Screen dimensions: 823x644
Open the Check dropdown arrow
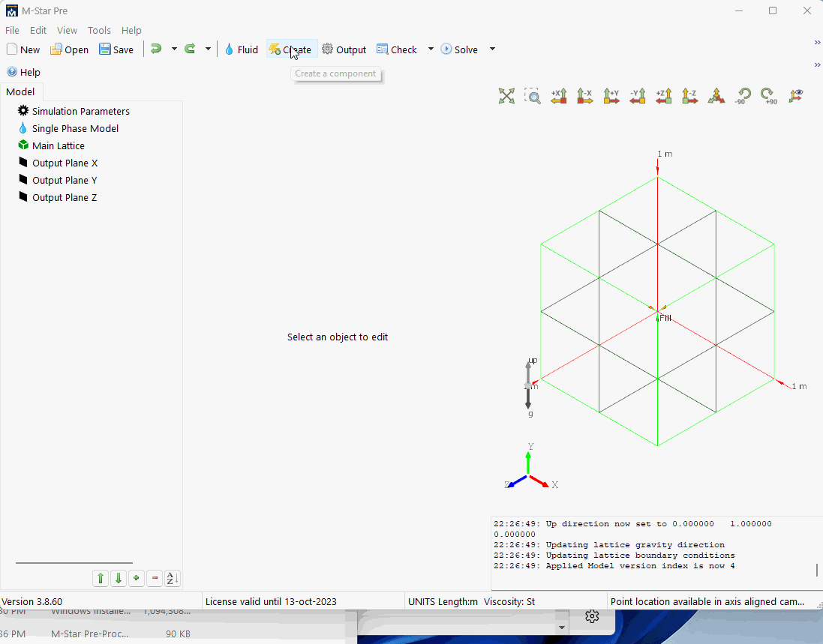pyautogui.click(x=431, y=49)
